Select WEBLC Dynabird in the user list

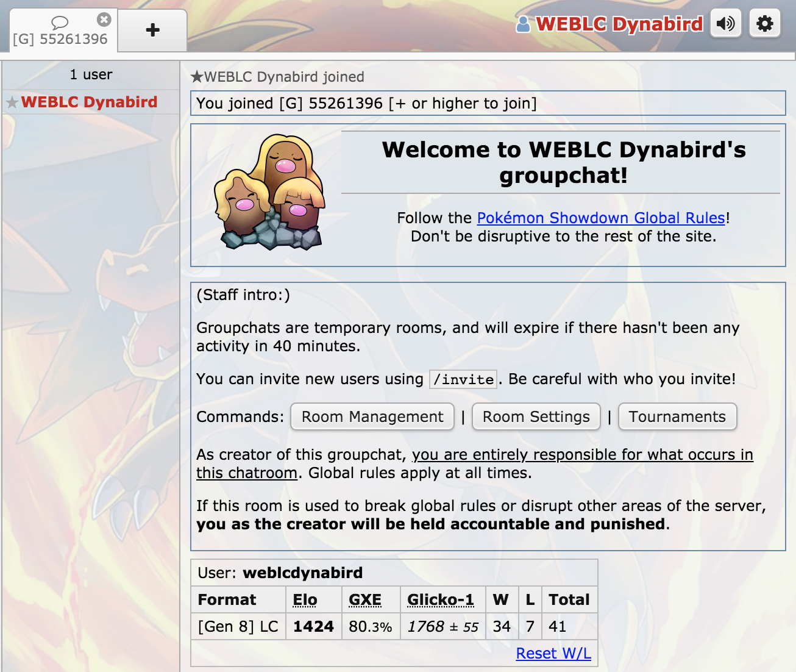point(90,102)
